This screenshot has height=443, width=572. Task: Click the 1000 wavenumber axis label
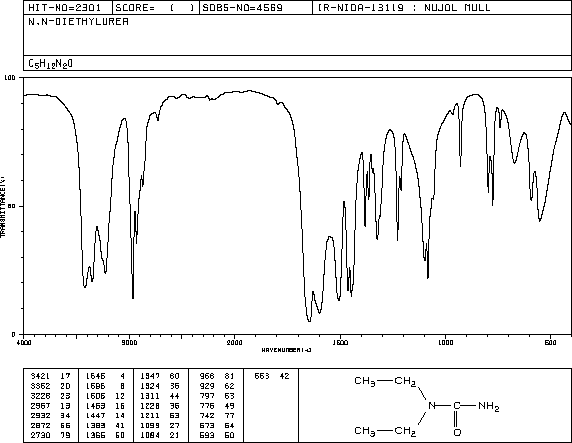[445, 342]
